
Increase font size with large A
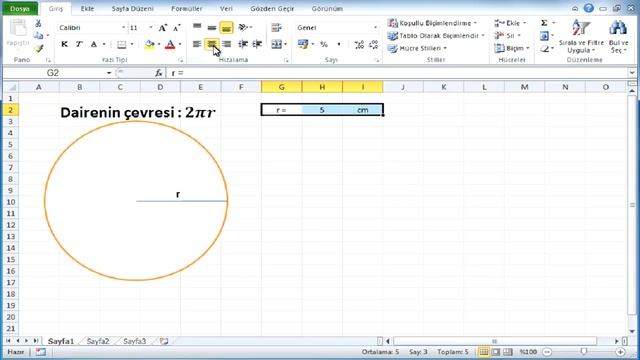[x=162, y=28]
